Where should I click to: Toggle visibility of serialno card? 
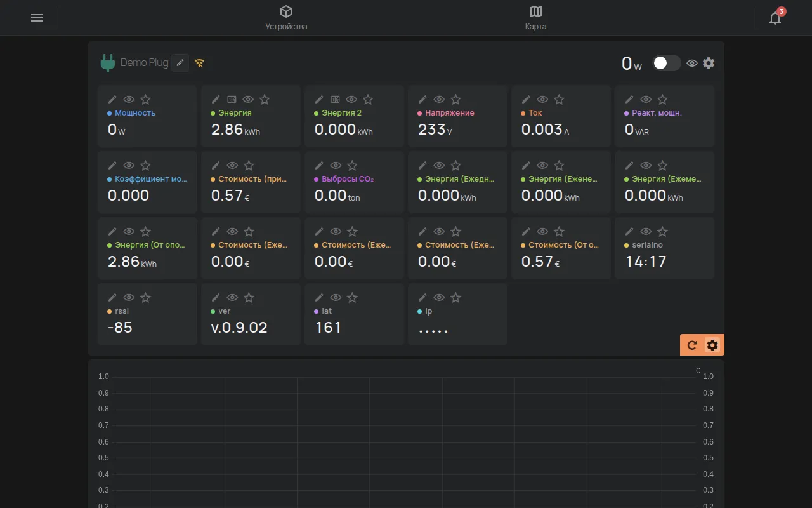(x=646, y=231)
